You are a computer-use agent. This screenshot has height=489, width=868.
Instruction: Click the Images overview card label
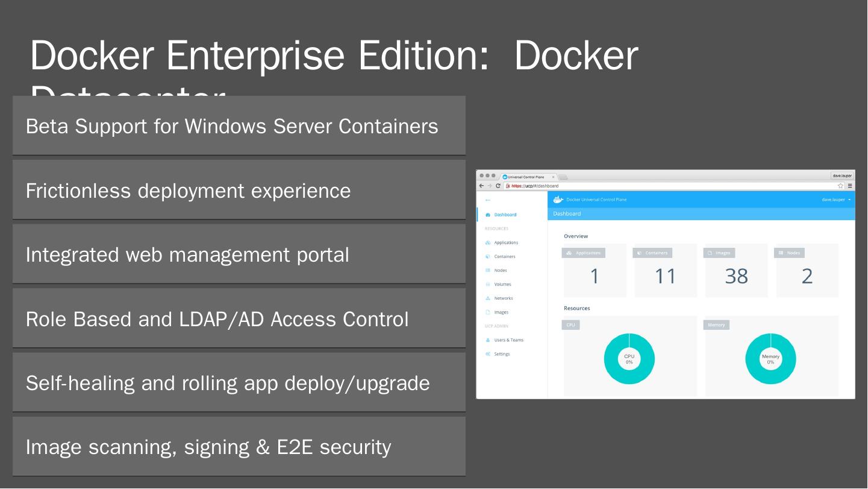click(719, 253)
